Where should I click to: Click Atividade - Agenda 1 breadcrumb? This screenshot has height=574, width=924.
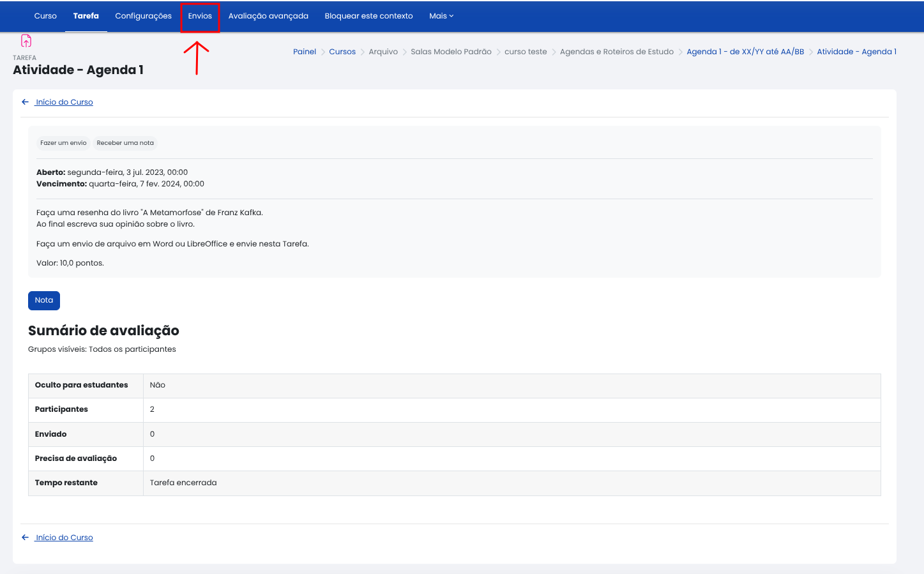click(856, 52)
